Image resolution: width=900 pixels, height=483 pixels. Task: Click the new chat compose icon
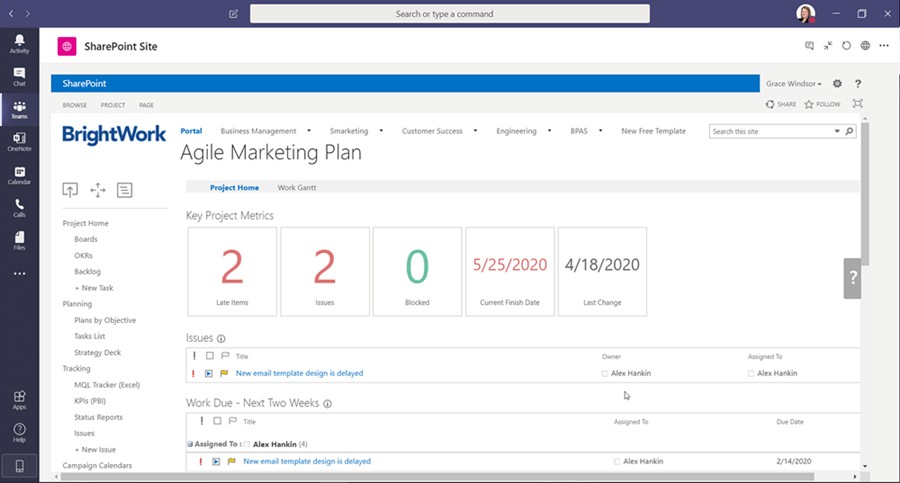point(234,14)
